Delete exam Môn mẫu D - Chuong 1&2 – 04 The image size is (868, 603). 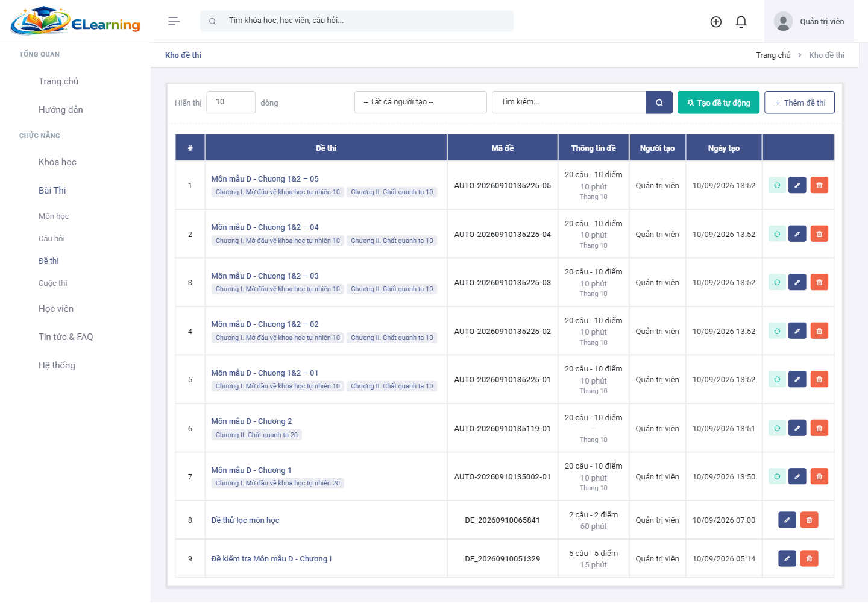[x=819, y=234]
